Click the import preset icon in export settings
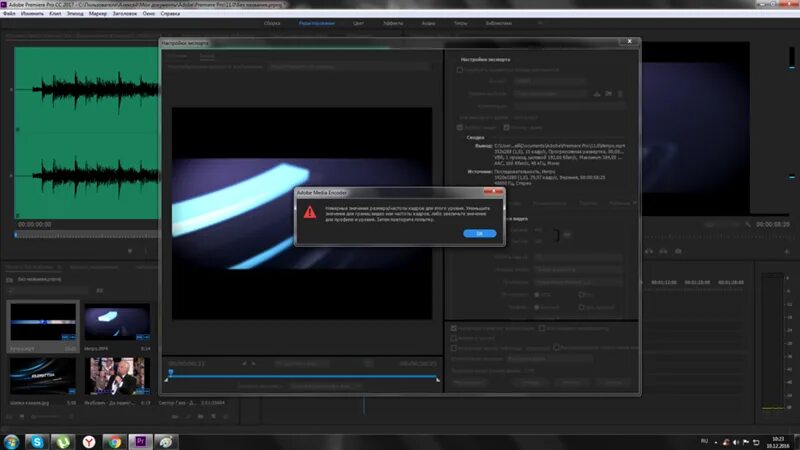This screenshot has height=450, width=800. click(609, 94)
